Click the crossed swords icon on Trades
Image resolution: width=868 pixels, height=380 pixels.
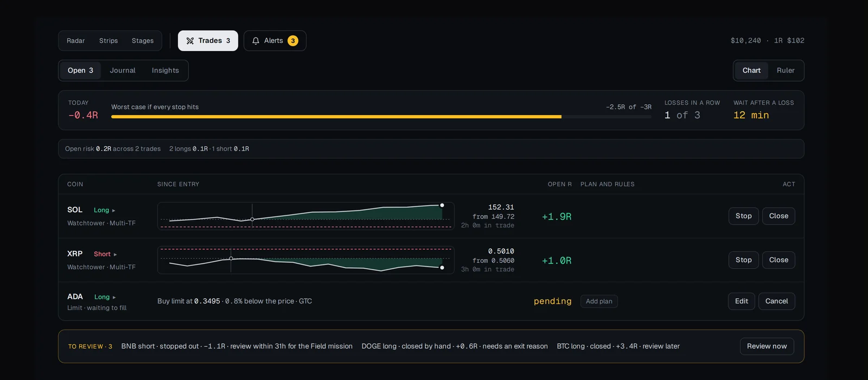pyautogui.click(x=190, y=41)
